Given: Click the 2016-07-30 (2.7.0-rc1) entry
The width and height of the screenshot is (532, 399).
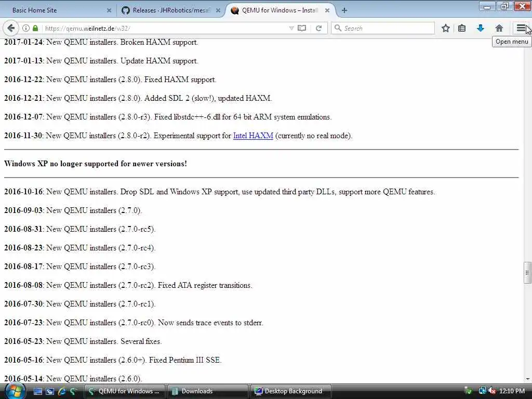Looking at the screenshot, I should (79, 304).
